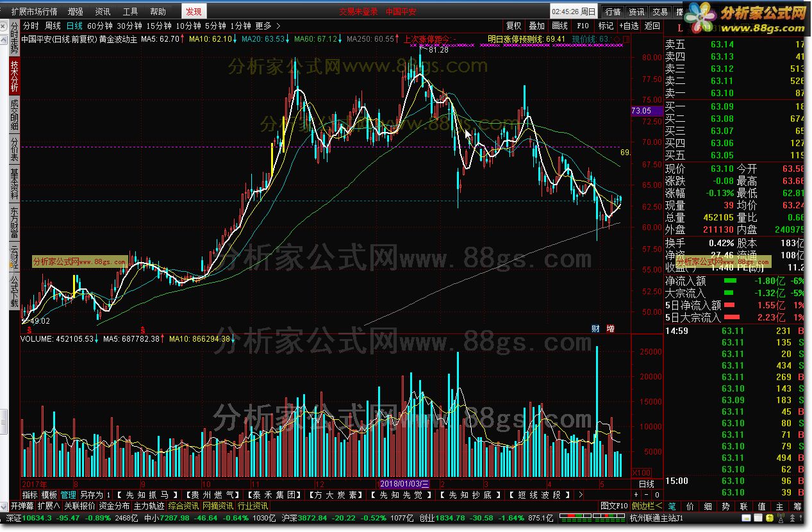The height and width of the screenshot is (532, 812).
Task: Open the 基本资料 side tab
Action: [14, 185]
